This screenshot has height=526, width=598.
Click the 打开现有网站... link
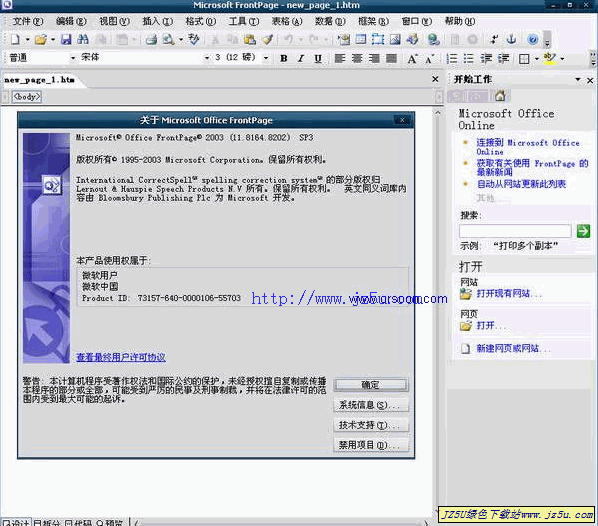click(x=509, y=293)
